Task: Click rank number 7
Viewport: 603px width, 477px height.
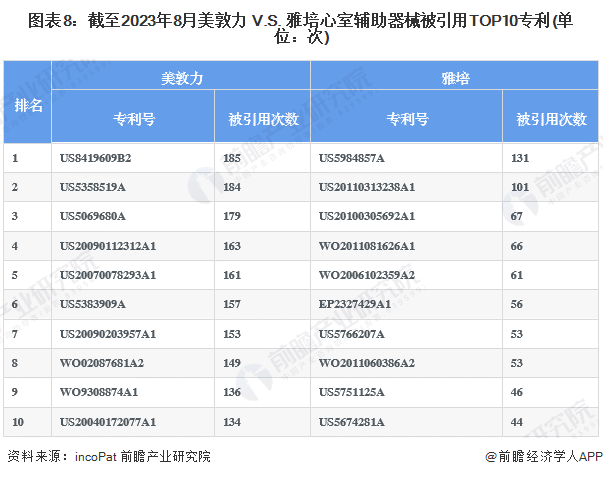Action: pos(15,334)
